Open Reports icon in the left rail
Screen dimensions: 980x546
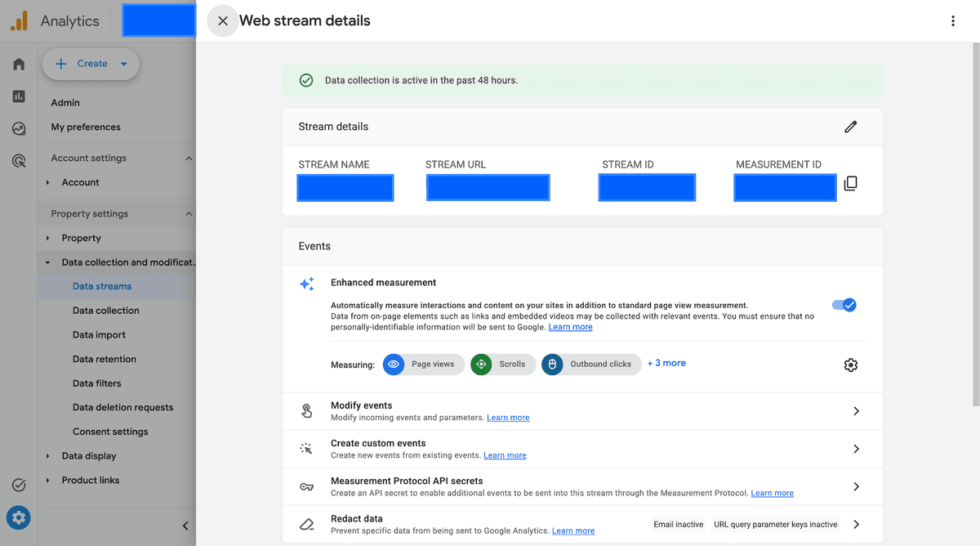pos(19,96)
